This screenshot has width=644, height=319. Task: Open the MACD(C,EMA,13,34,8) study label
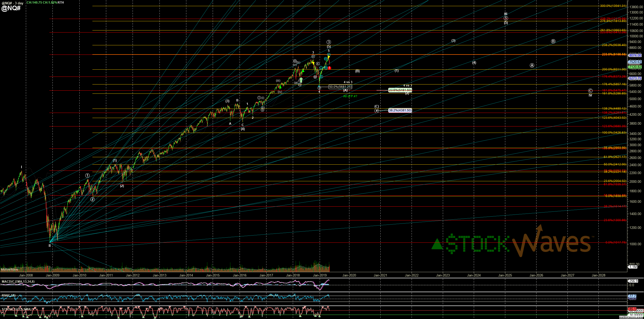pos(18,282)
